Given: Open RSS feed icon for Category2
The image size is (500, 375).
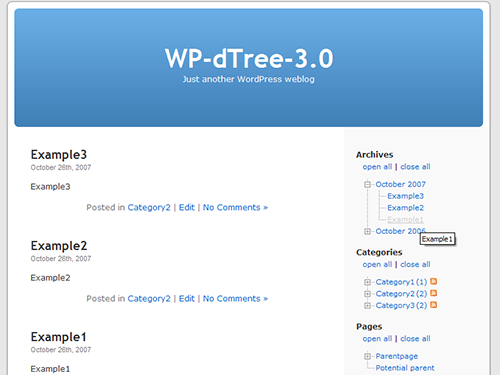Looking at the screenshot, I should click(x=433, y=293).
